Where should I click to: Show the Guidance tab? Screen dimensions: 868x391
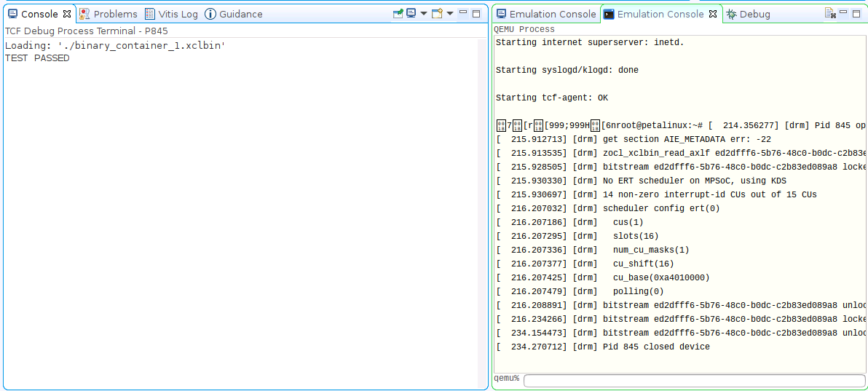click(234, 15)
